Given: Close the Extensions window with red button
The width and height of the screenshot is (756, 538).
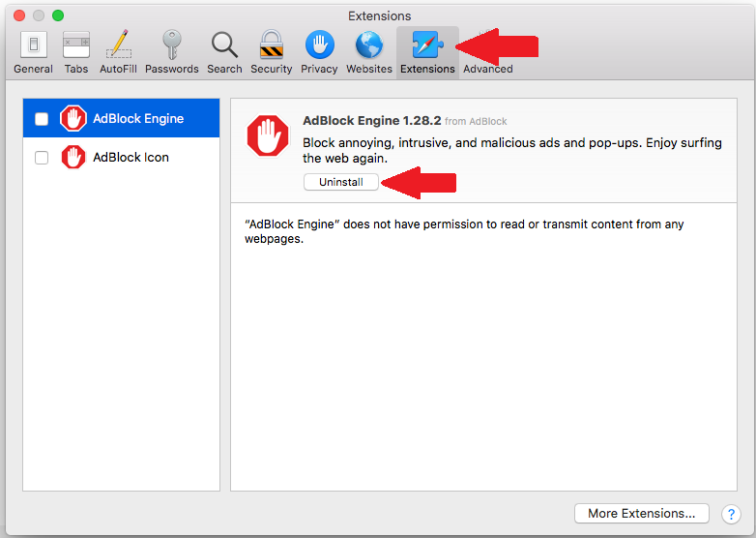Looking at the screenshot, I should click(19, 15).
